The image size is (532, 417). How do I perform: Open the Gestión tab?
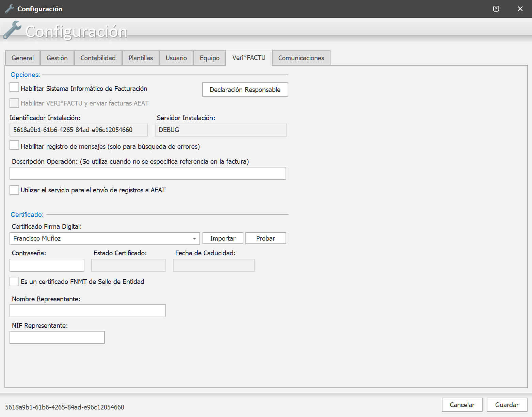(x=57, y=58)
